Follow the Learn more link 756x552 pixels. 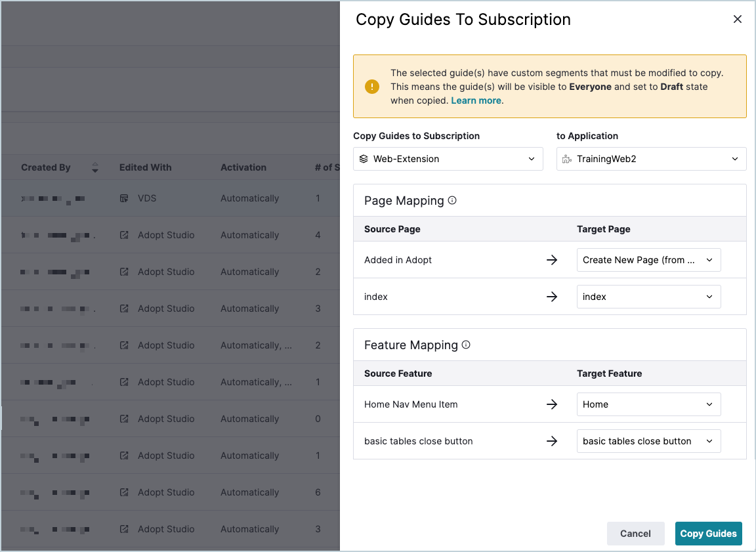pyautogui.click(x=476, y=100)
